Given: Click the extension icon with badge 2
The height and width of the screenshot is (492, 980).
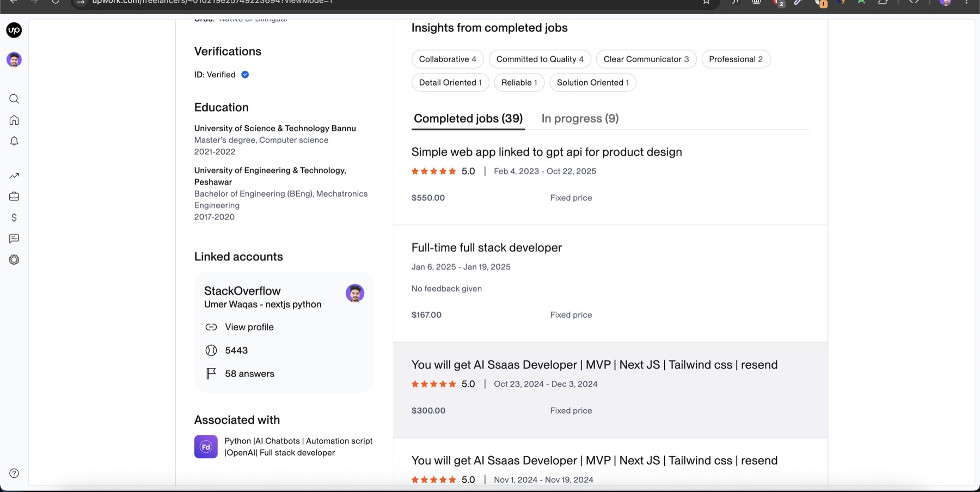Looking at the screenshot, I should click(x=779, y=2).
